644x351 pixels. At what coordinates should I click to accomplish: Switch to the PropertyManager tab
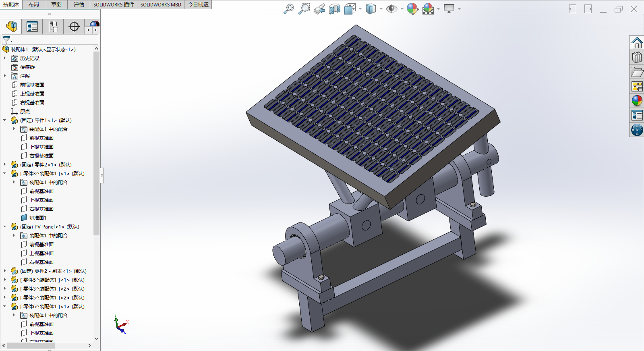32,27
